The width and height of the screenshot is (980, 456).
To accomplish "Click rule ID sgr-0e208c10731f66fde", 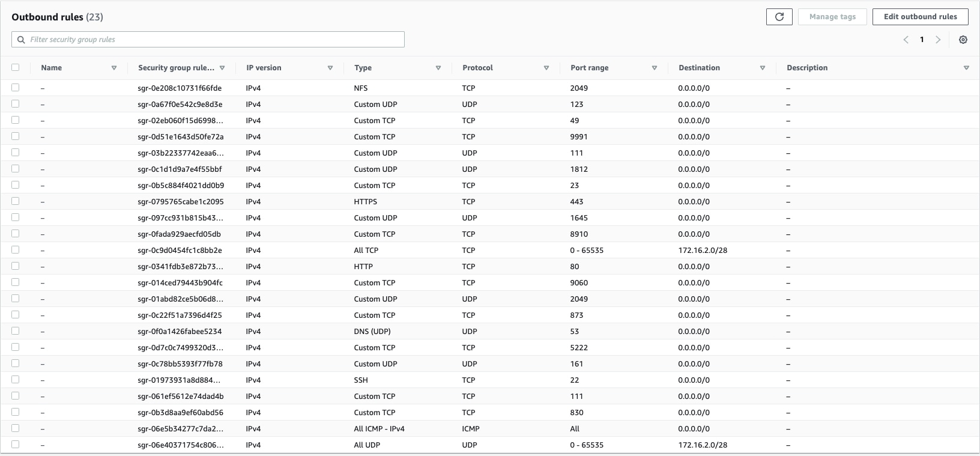I will pyautogui.click(x=180, y=88).
